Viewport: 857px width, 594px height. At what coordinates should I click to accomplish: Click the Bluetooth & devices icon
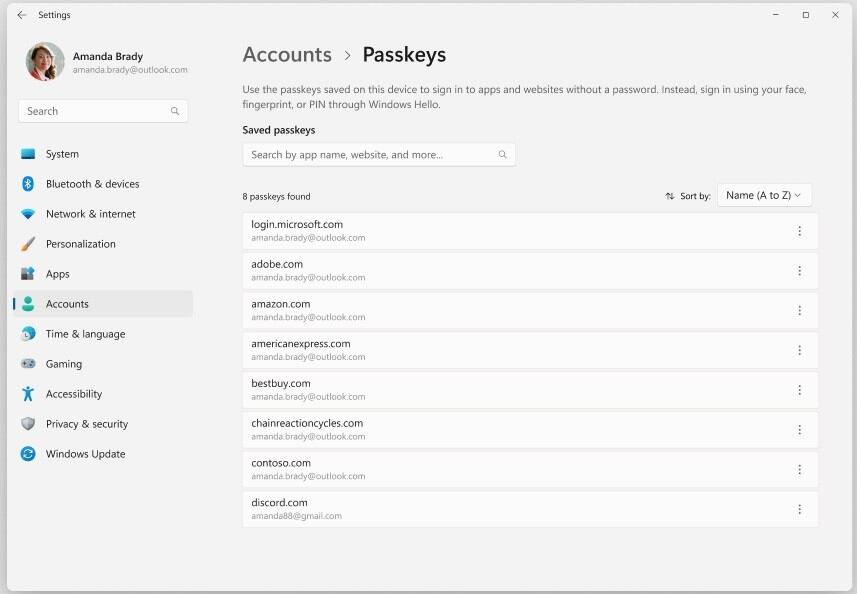tap(28, 184)
